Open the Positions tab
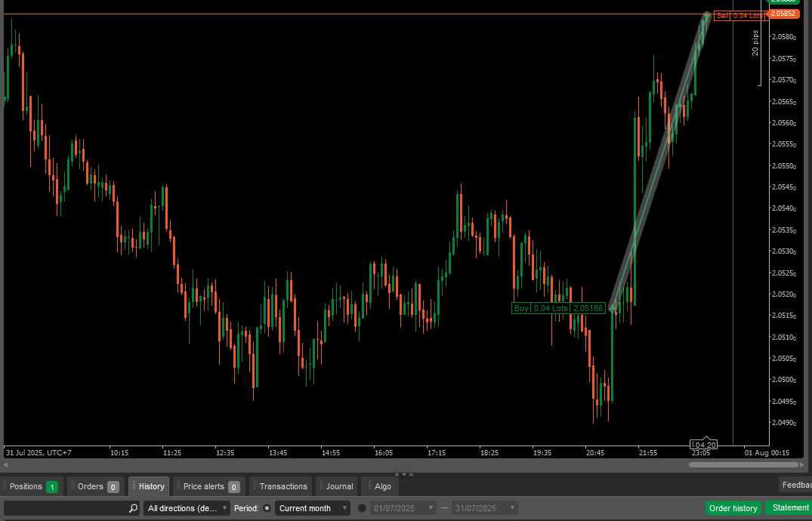The height and width of the screenshot is (521, 812). [32, 487]
